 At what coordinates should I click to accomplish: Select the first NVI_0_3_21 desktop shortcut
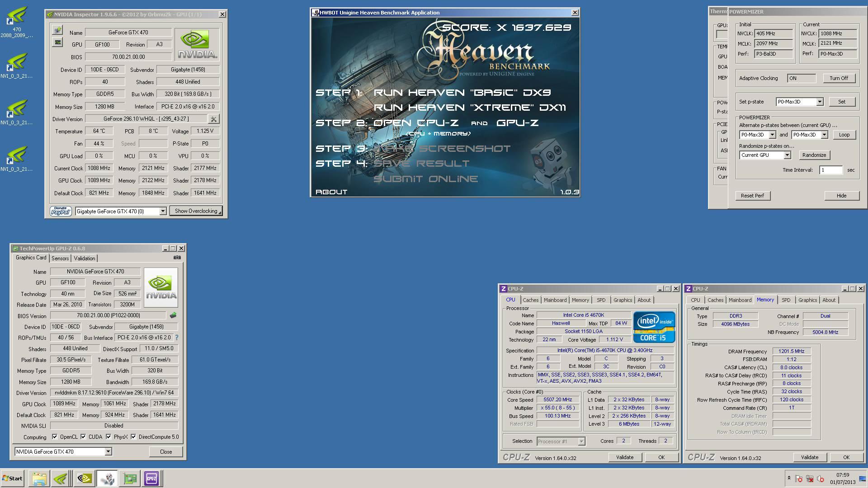17,66
